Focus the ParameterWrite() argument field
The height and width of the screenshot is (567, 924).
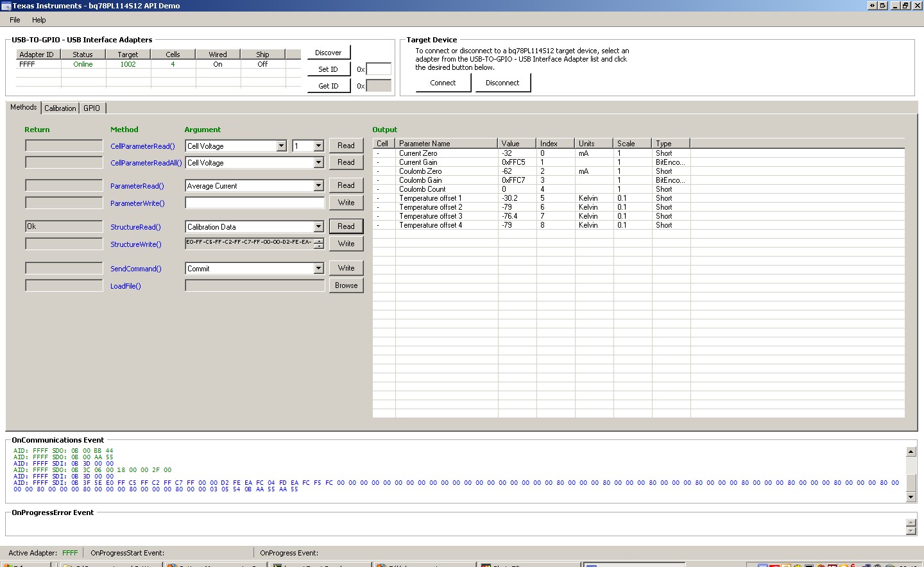(255, 203)
